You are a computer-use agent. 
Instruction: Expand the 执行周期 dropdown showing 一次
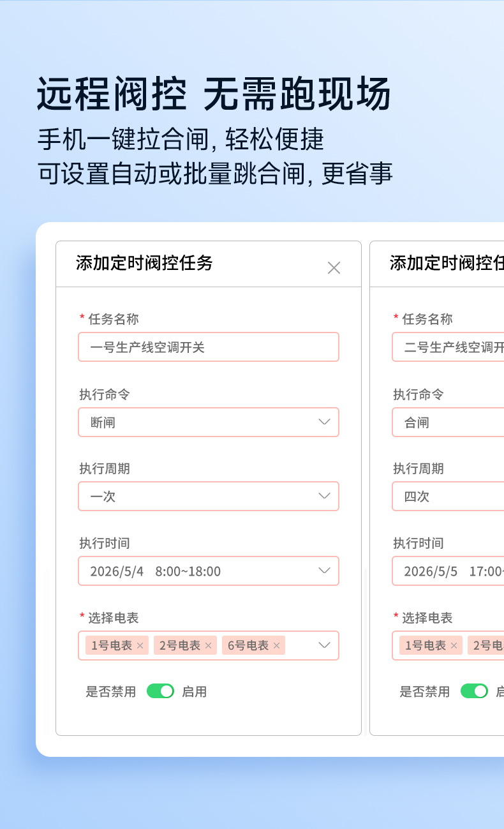tap(209, 497)
